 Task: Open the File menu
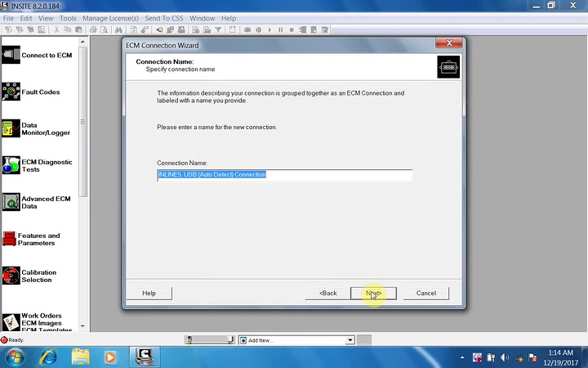8,18
